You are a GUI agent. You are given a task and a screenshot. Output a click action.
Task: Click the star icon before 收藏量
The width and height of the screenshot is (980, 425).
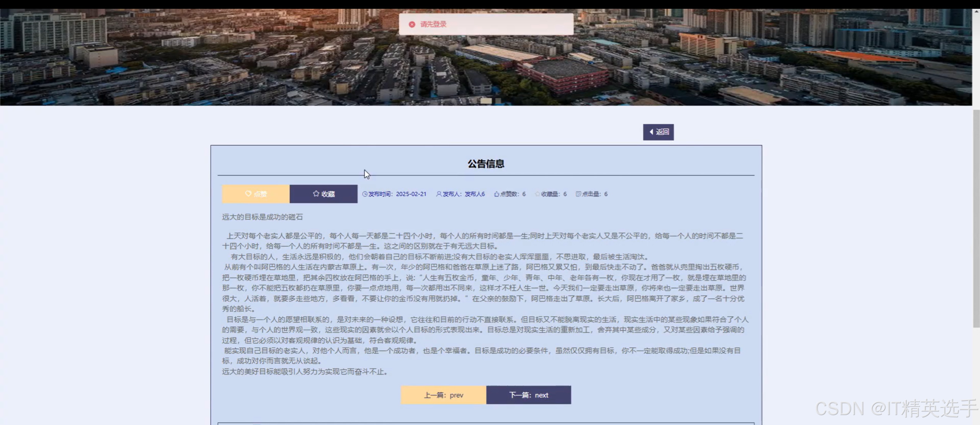click(x=538, y=194)
